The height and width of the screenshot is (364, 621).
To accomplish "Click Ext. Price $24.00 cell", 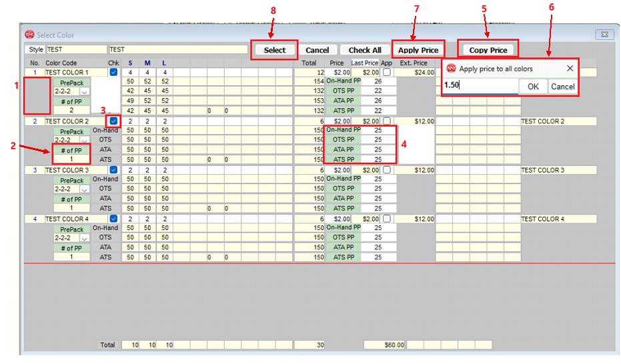I will [414, 73].
